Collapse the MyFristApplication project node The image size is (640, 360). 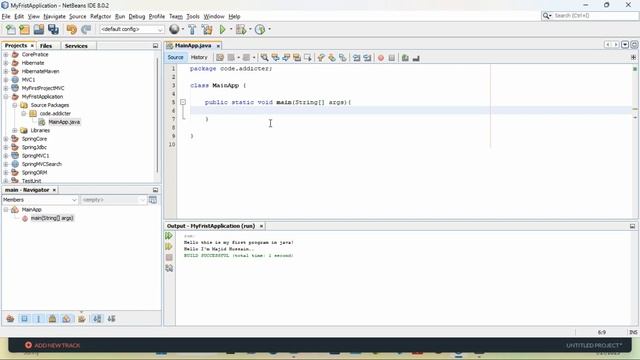click(6, 97)
